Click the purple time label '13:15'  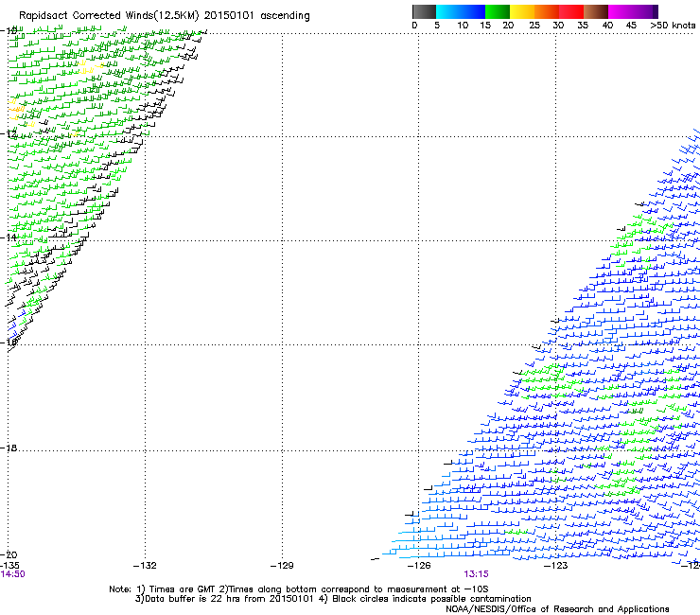coord(476,574)
